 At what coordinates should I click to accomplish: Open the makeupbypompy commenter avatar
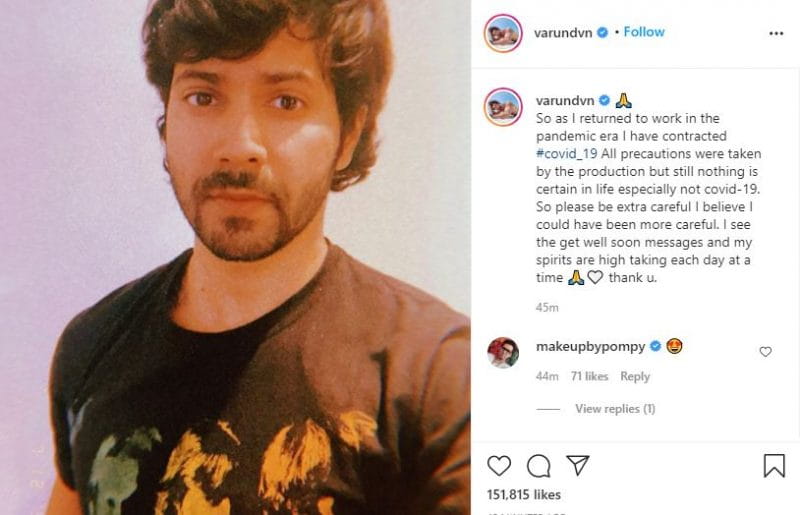[503, 352]
